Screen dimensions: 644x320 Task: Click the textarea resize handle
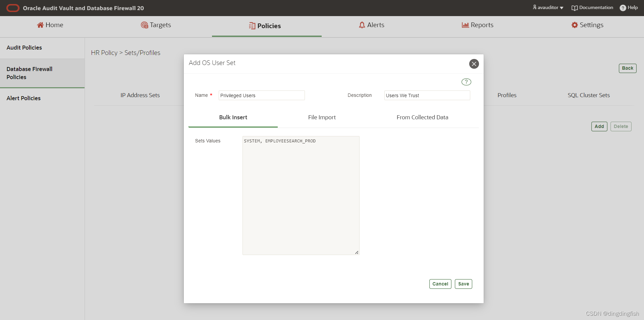357,252
